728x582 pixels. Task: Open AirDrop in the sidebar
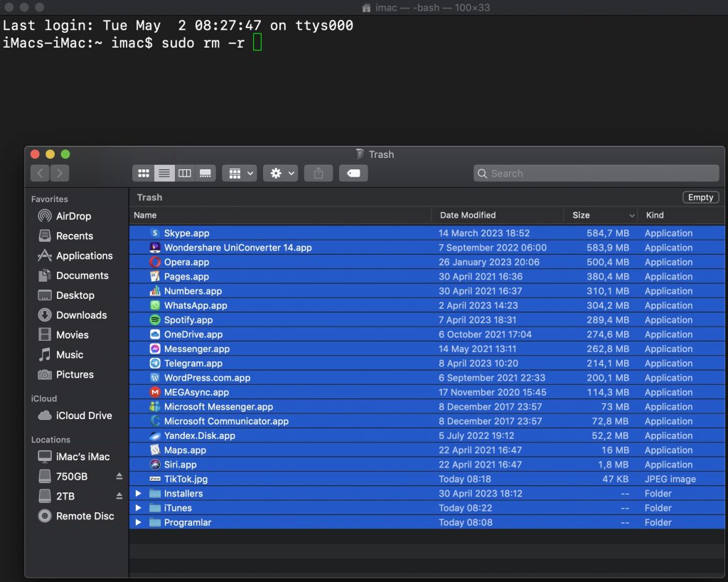[x=73, y=216]
